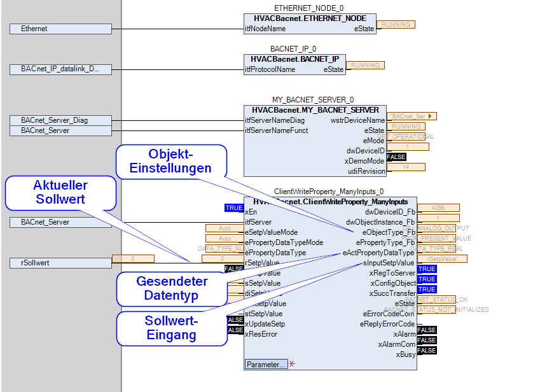Toggle the TRUE value of xRegToServer
This screenshot has height=392, width=554.
point(427,269)
